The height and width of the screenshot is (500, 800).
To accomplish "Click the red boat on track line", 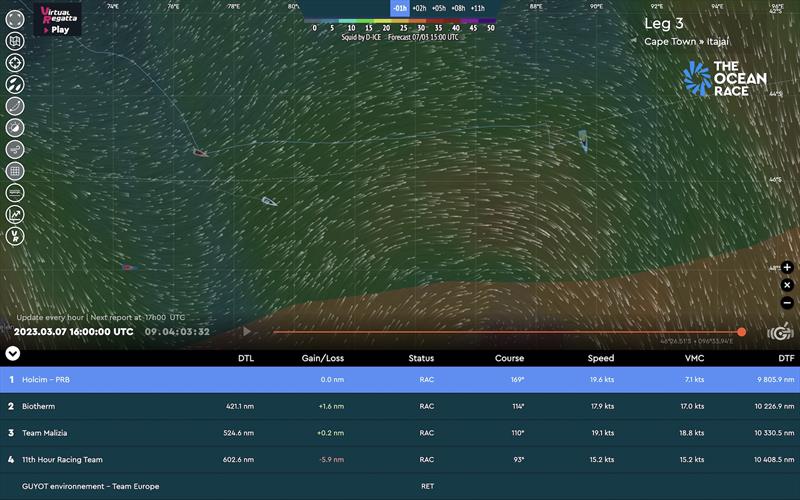I will 199,153.
